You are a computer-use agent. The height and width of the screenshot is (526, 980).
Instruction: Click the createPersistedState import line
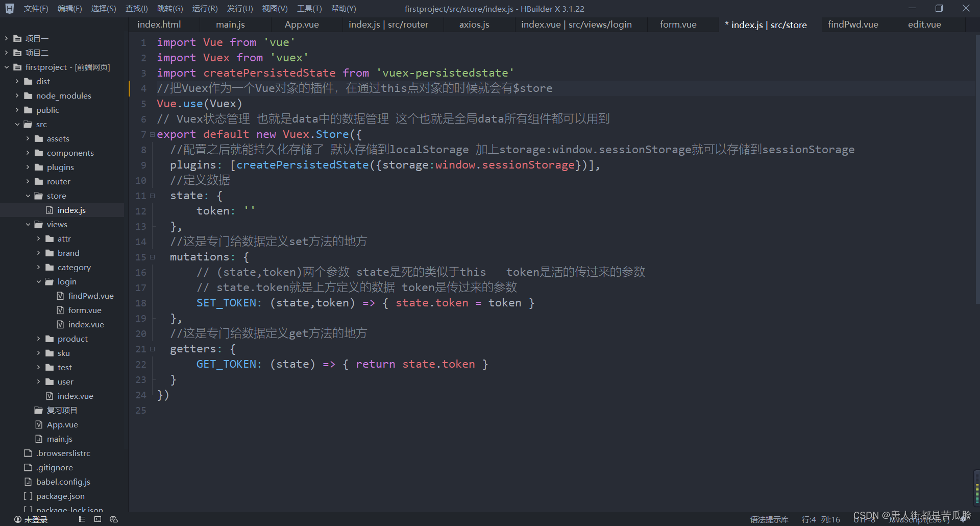pyautogui.click(x=335, y=73)
